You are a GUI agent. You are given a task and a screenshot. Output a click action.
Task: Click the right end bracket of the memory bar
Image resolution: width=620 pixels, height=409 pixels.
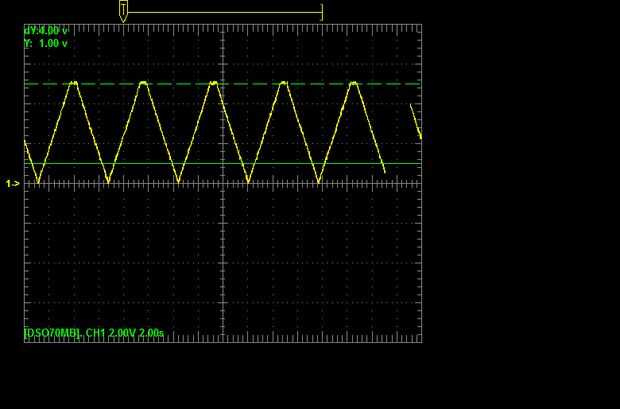[322, 12]
